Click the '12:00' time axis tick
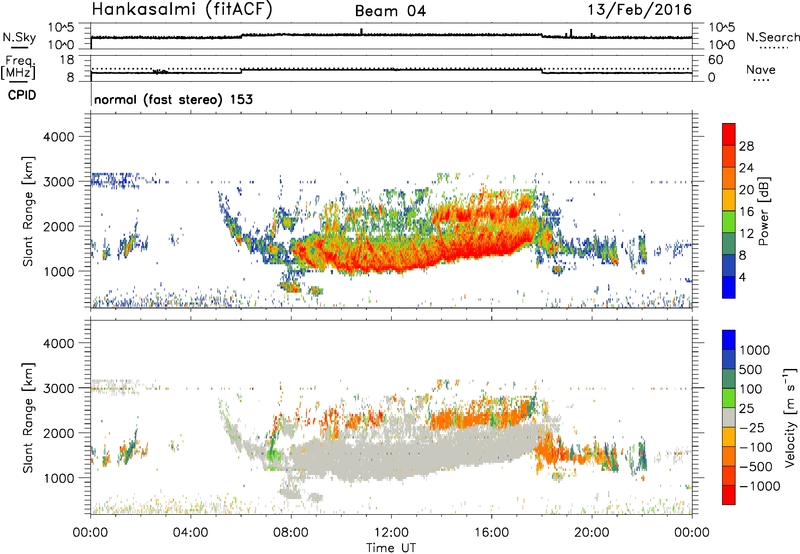Screen dimensions: 800x554 (391, 533)
